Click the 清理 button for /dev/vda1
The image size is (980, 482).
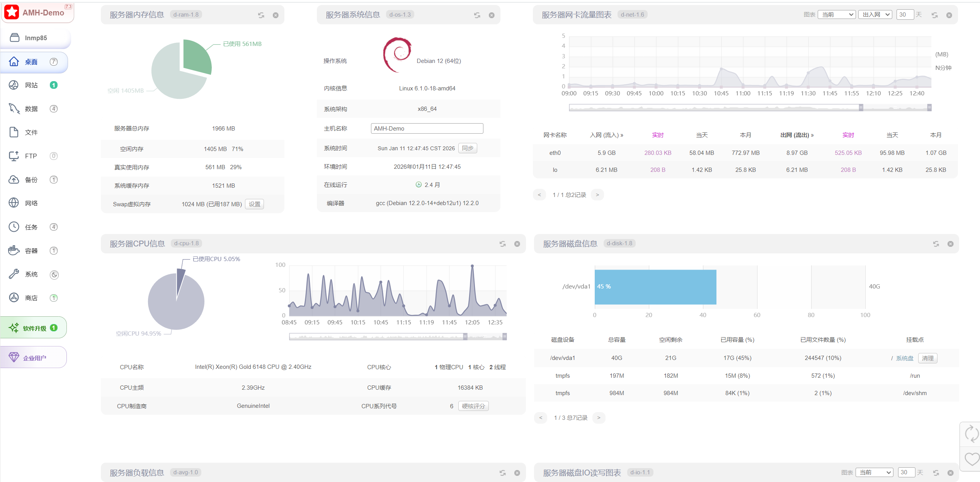tap(927, 358)
